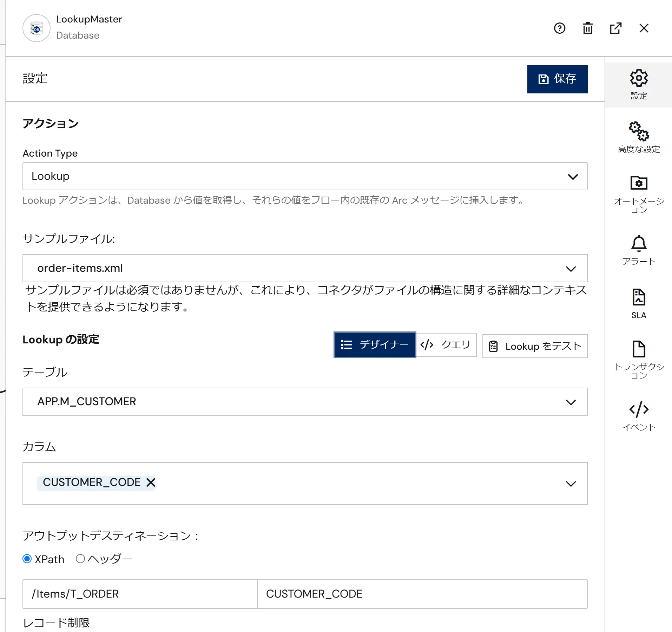Open the 設定 sidebar tab
This screenshot has width=672, height=632.
[639, 85]
